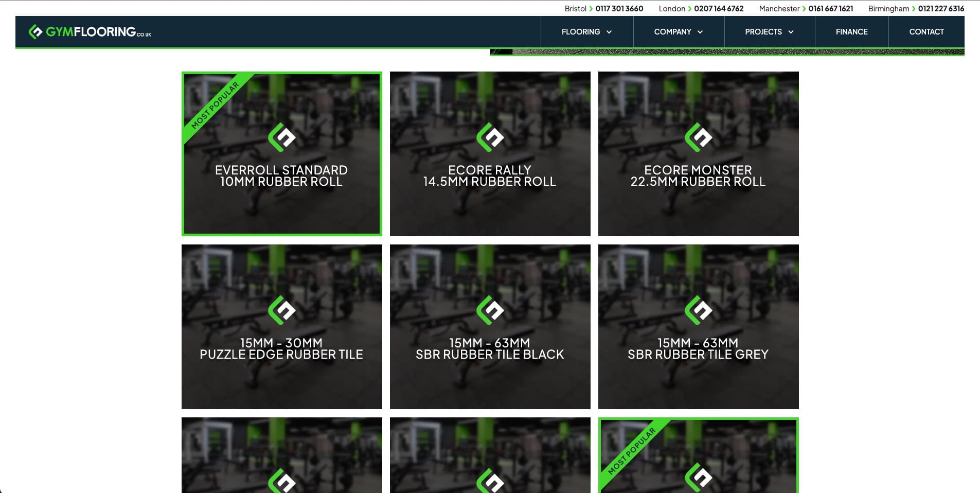The height and width of the screenshot is (493, 980).
Task: Click logo icon on SBR Rubber Tile Black card
Action: [490, 310]
